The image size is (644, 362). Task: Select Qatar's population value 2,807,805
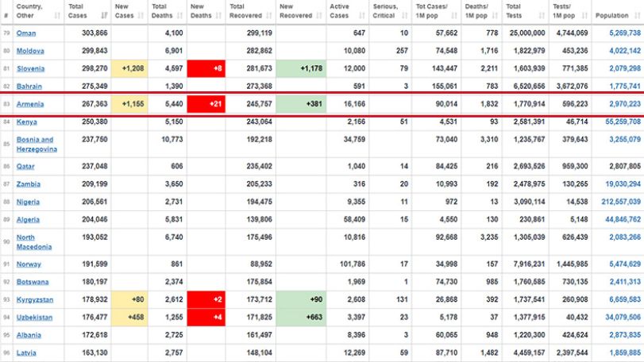pos(625,166)
